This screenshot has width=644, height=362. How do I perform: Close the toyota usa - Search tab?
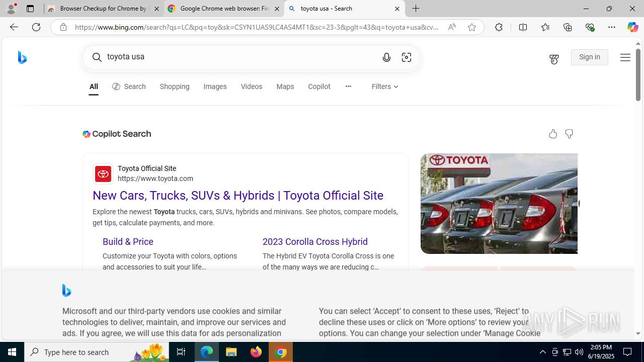pos(397,9)
